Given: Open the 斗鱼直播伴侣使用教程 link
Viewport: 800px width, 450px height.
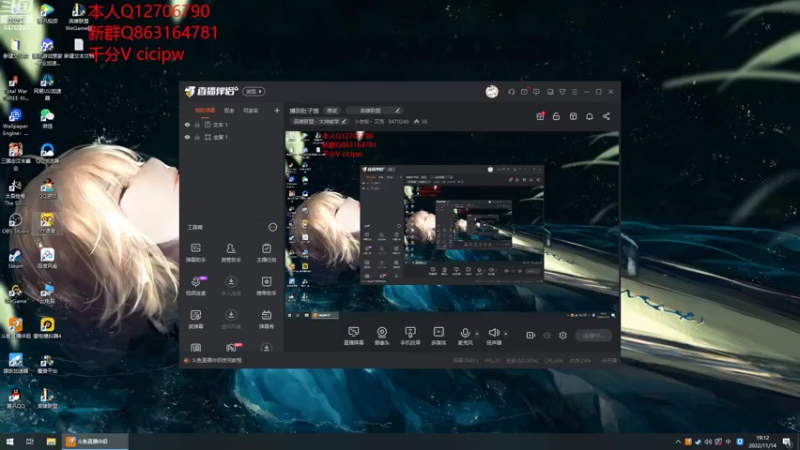Looking at the screenshot, I should click(x=216, y=360).
